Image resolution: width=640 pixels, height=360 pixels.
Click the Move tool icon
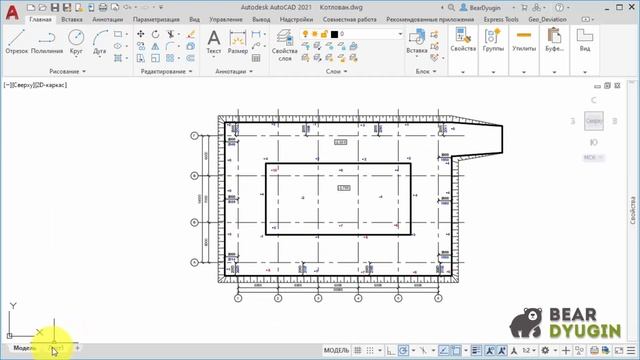pos(141,34)
